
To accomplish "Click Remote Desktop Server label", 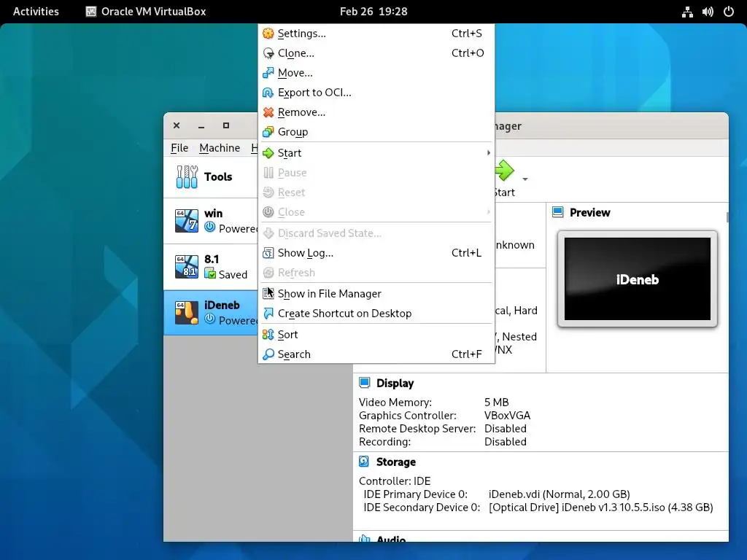I will tap(417, 429).
